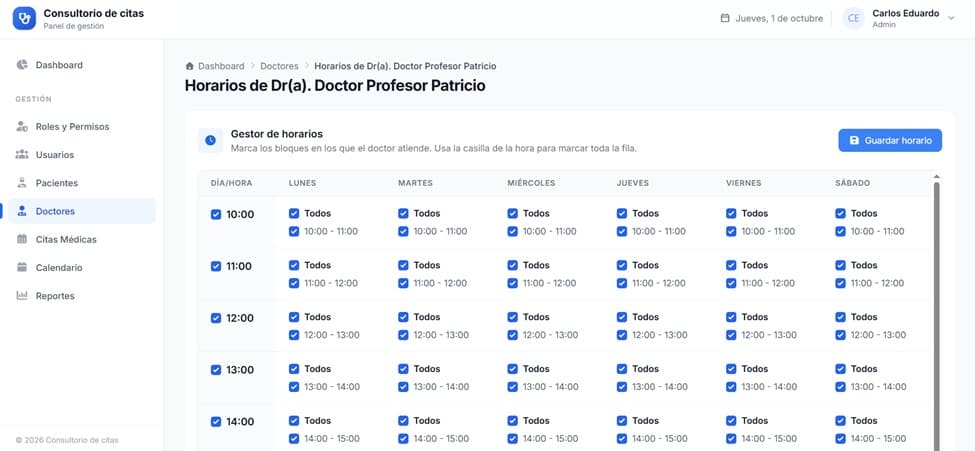Toggle the 11:00 full-row checkbox

216,266
